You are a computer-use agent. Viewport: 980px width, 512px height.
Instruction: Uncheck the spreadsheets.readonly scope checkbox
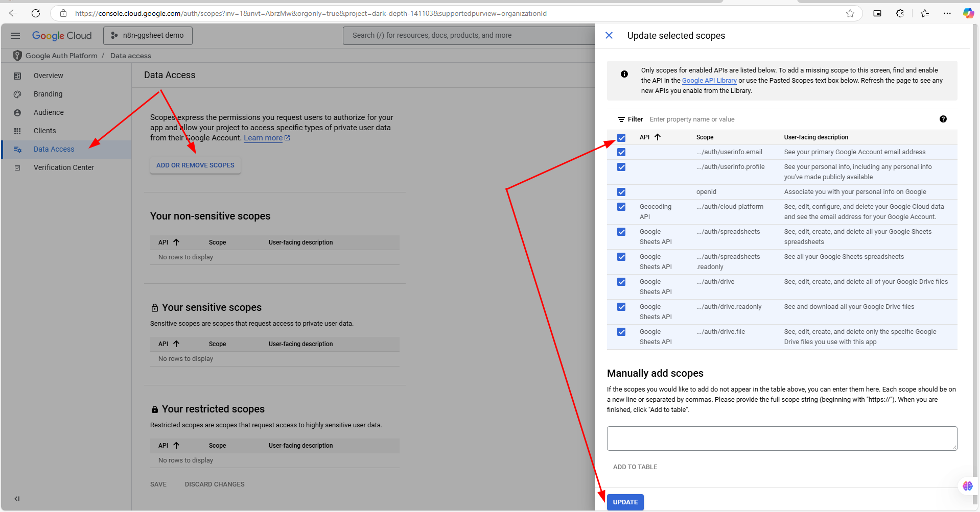(621, 257)
